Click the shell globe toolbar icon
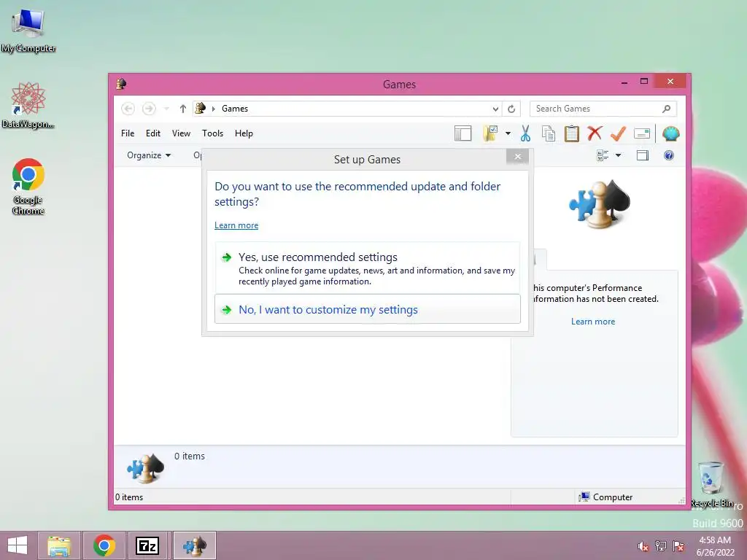Screen dimensions: 747x560 tap(671, 133)
